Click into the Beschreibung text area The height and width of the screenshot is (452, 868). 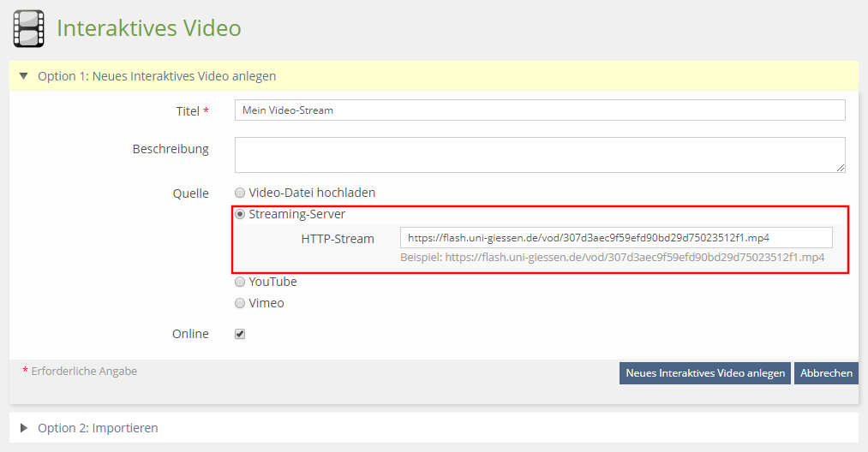click(539, 155)
